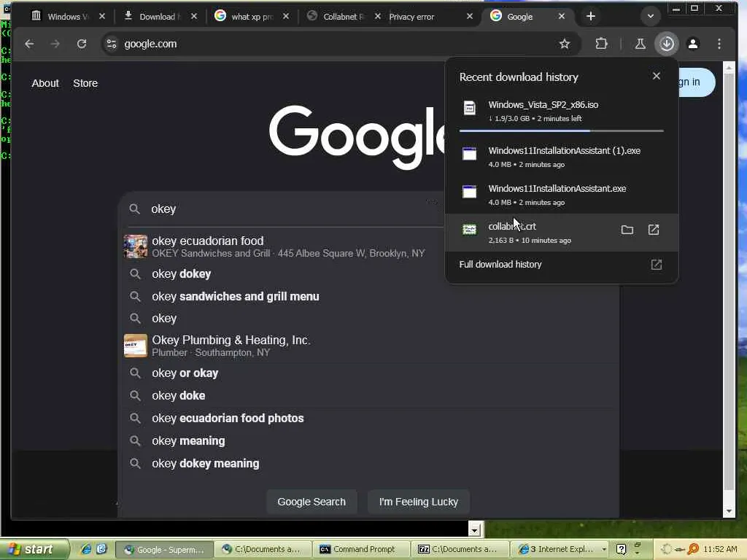The width and height of the screenshot is (747, 560).
Task: Click the dropdown arrow below the browser window
Action: pos(474,529)
